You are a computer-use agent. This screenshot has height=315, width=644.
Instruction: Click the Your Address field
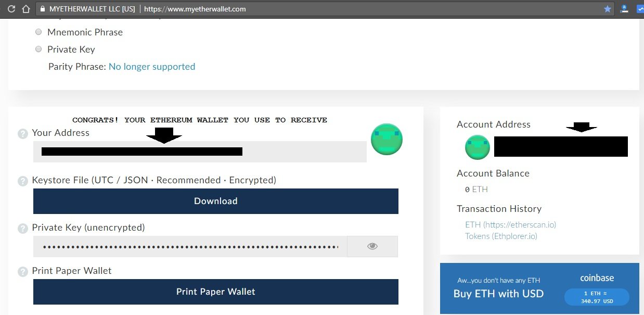tap(200, 152)
